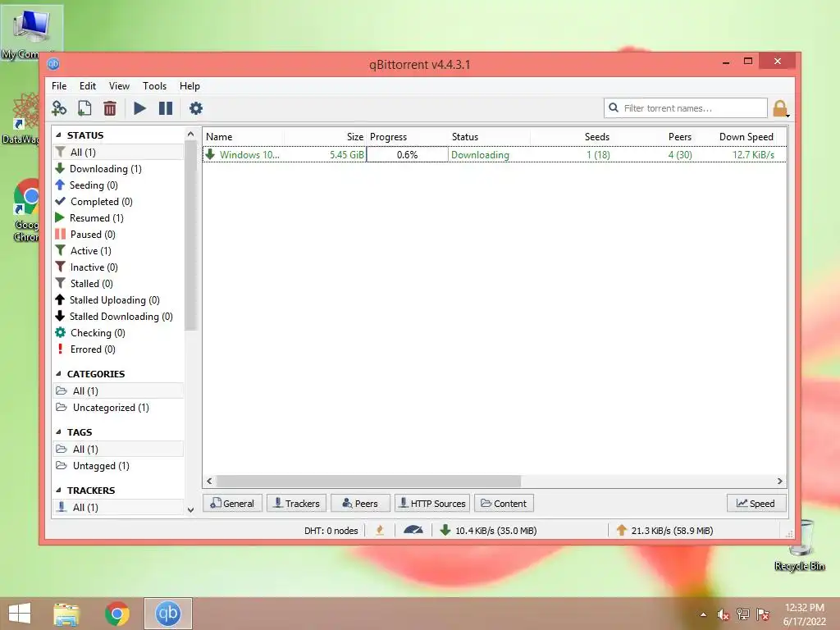Click the green download arrow in status bar
Image resolution: width=840 pixels, height=630 pixels.
445,531
